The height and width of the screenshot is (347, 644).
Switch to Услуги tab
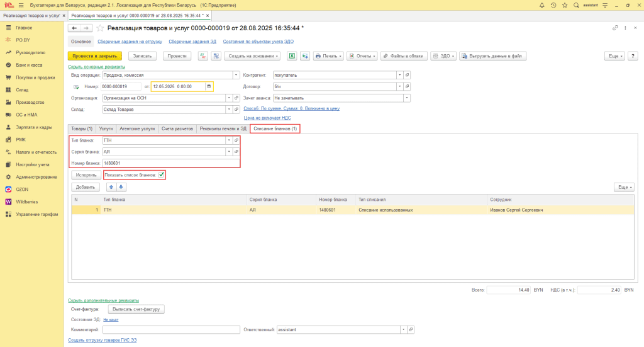pos(106,128)
